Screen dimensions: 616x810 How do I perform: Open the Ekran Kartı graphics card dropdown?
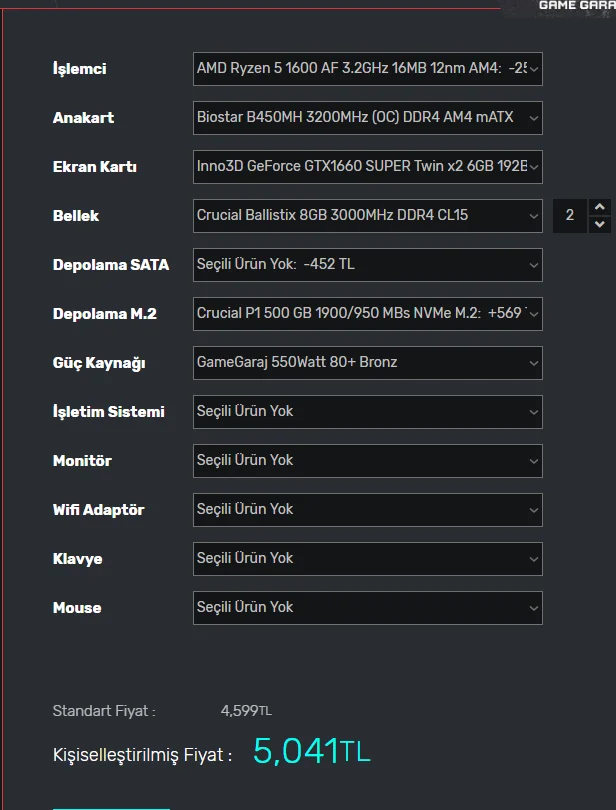click(x=367, y=167)
